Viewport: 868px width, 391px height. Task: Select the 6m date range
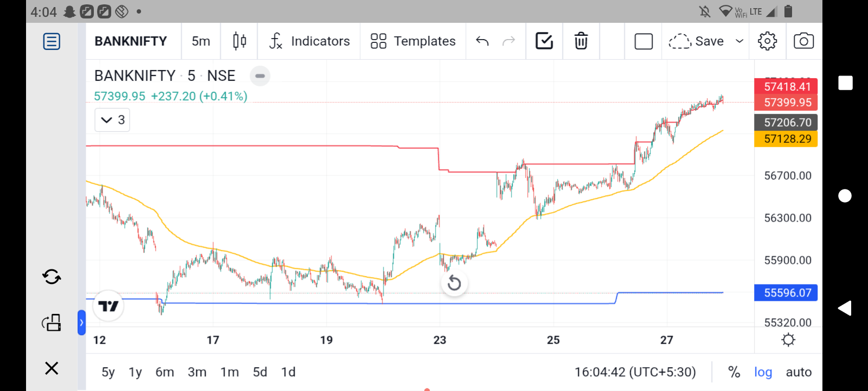pyautogui.click(x=165, y=372)
